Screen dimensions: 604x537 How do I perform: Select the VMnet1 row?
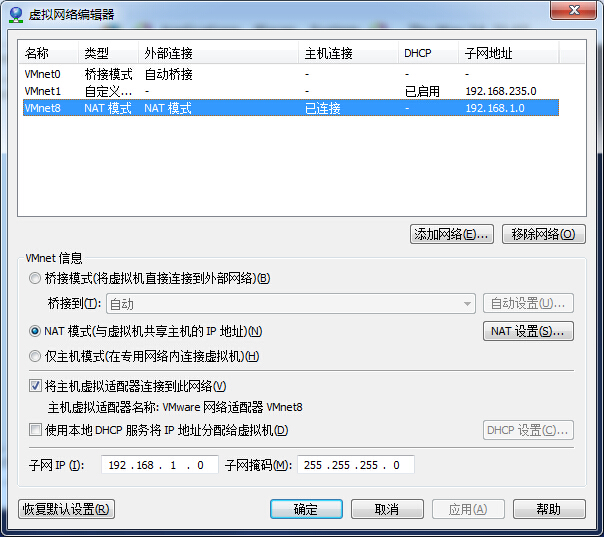[x=291, y=91]
